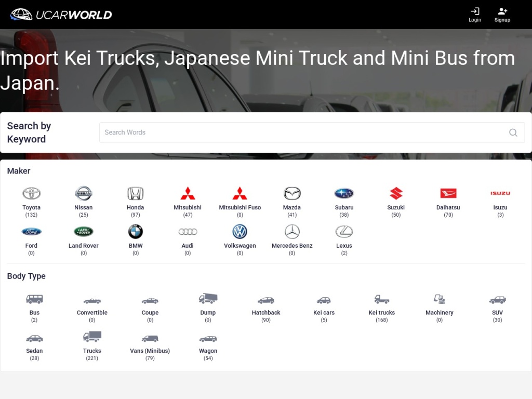Select the Vans (Minibus) body type
The width and height of the screenshot is (532, 399).
pyautogui.click(x=150, y=337)
